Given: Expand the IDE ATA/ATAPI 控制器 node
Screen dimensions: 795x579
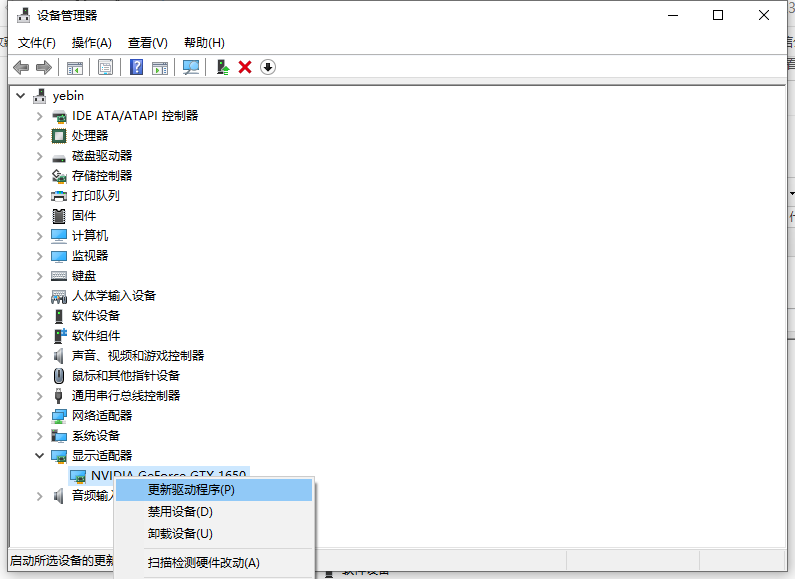Looking at the screenshot, I should (40, 116).
